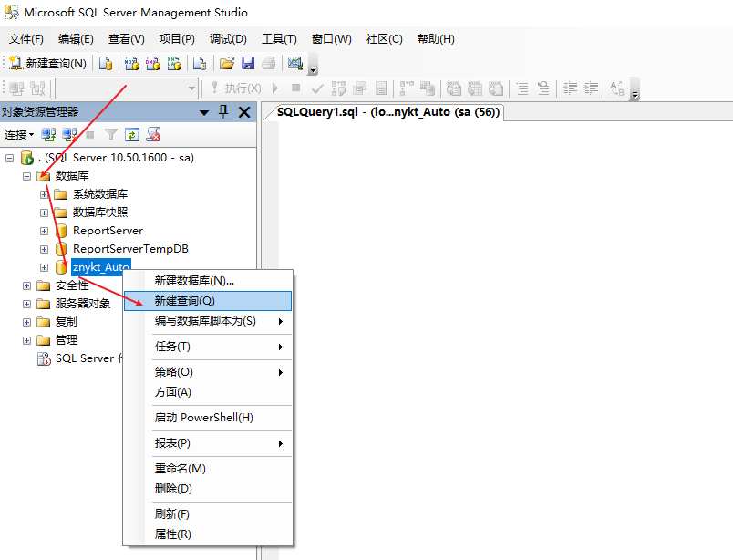The image size is (733, 560).
Task: Select the ReportServer database
Action: click(x=108, y=231)
